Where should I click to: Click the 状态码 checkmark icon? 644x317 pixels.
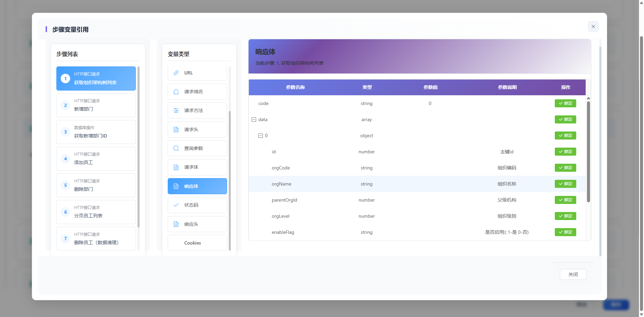coord(176,205)
